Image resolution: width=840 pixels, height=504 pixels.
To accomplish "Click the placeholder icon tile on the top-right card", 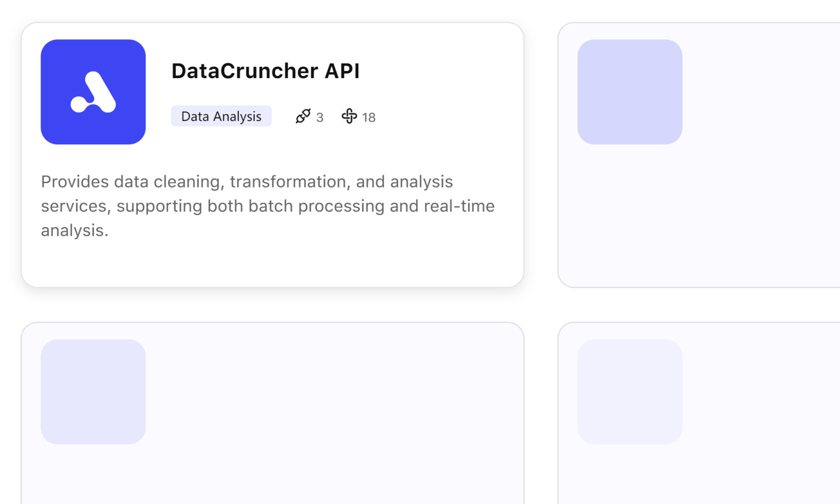I will pyautogui.click(x=630, y=91).
